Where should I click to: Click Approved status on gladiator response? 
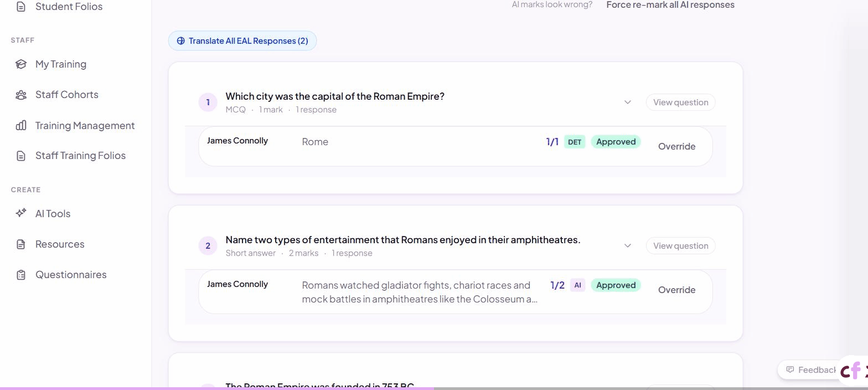pyautogui.click(x=616, y=285)
